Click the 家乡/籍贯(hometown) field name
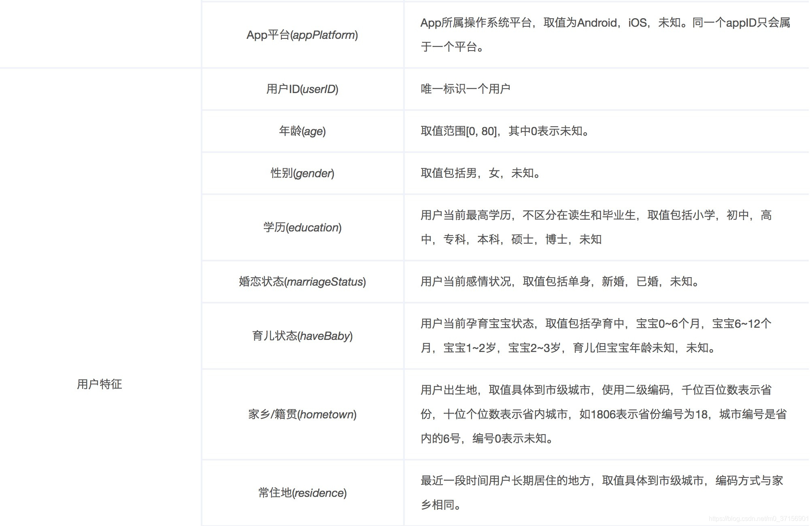The image size is (812, 526). 302,414
